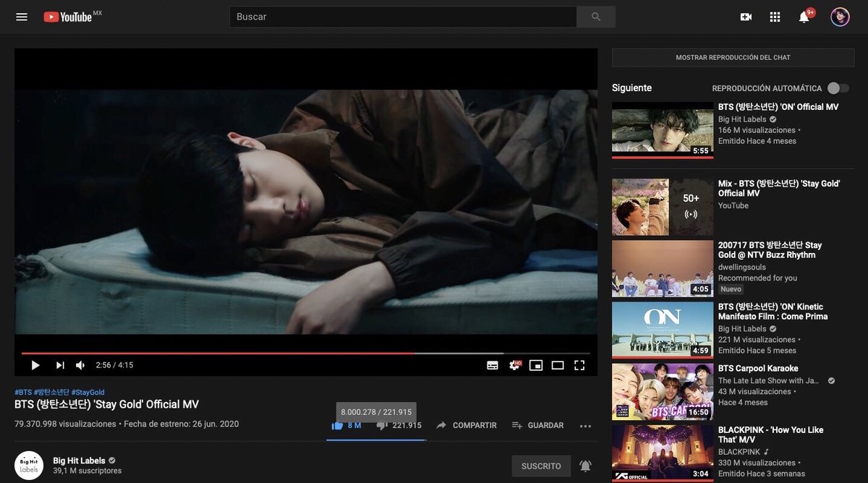Viewport: 868px width, 483px height.
Task: Click the video title 'Stay Gold' Official MV
Action: pyautogui.click(x=106, y=405)
